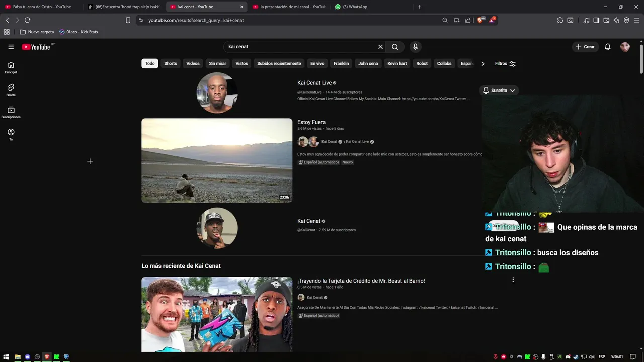Image resolution: width=644 pixels, height=362 pixels.
Task: Select the Shorts filter chip
Action: (x=171, y=64)
